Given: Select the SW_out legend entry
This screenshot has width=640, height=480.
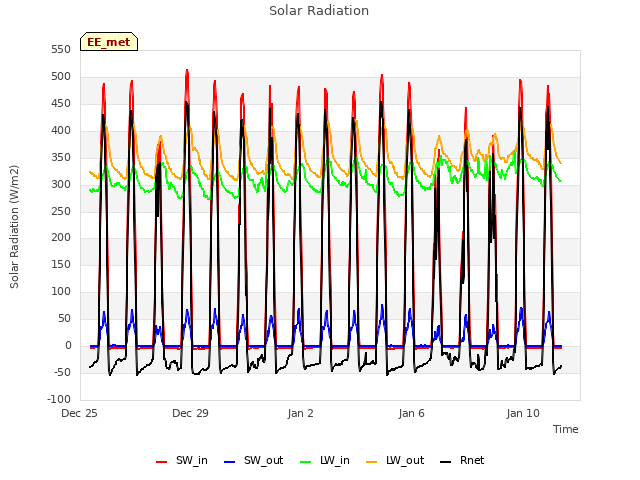Looking at the screenshot, I should (253, 460).
